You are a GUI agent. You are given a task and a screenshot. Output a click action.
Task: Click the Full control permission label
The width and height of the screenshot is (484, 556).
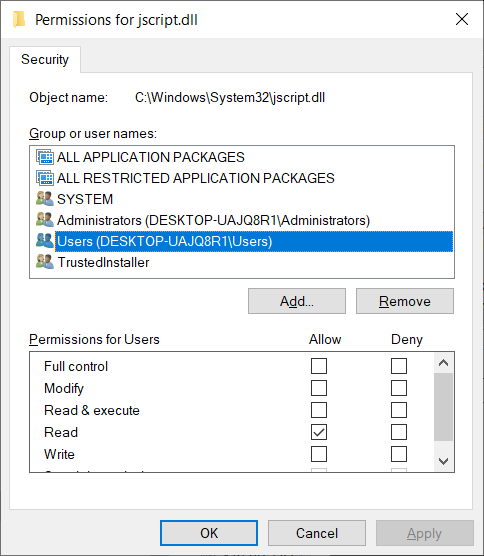click(x=76, y=366)
